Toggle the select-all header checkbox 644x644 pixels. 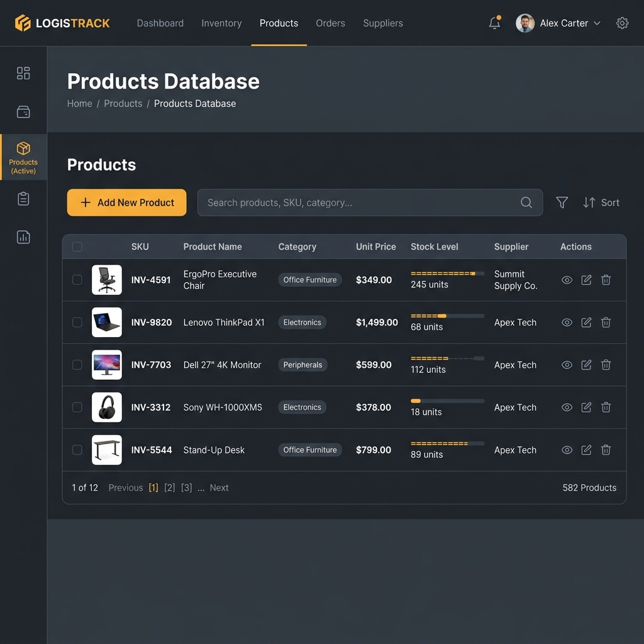pyautogui.click(x=77, y=247)
